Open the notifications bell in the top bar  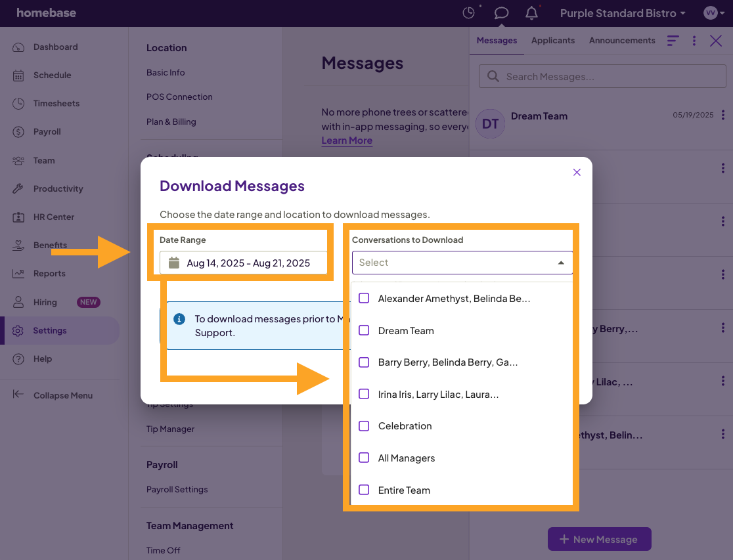point(532,12)
